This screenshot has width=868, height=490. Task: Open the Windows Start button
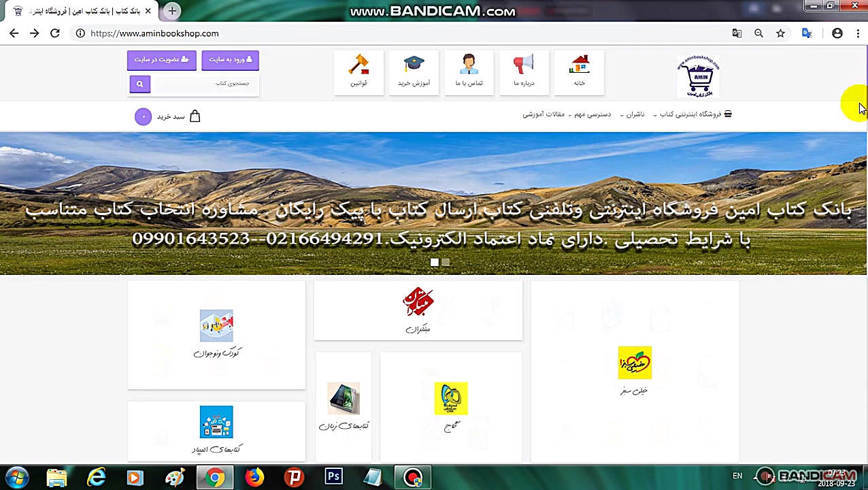pyautogui.click(x=17, y=478)
